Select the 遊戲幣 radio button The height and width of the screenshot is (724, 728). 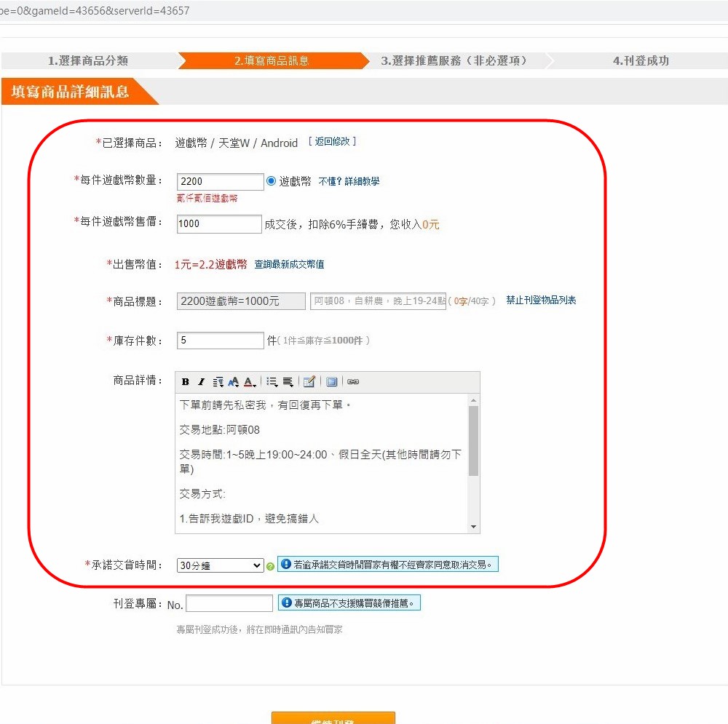click(272, 181)
